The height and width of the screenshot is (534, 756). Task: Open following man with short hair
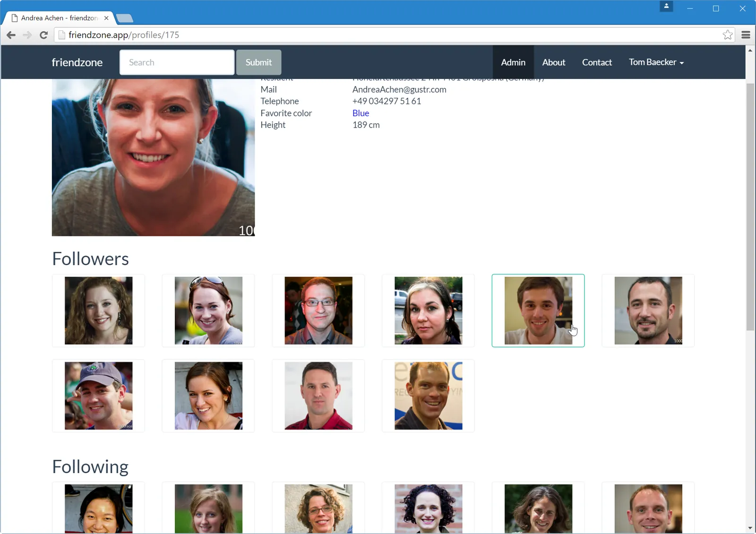point(648,508)
